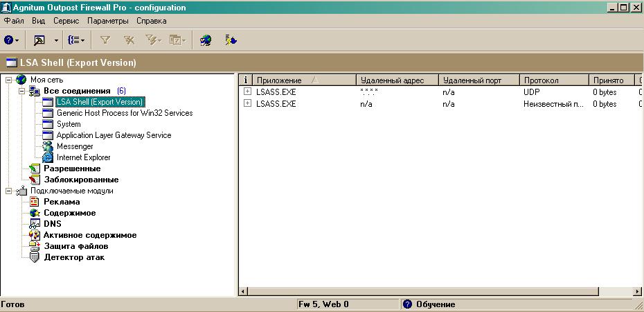
Task: Collapse the Моя сеть tree node
Action: [x=8, y=80]
